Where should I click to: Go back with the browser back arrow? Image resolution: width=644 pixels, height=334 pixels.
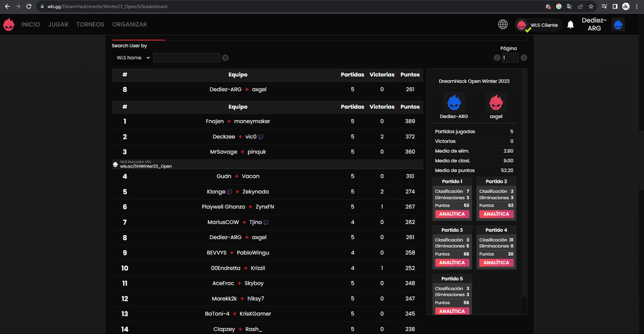pos(8,6)
